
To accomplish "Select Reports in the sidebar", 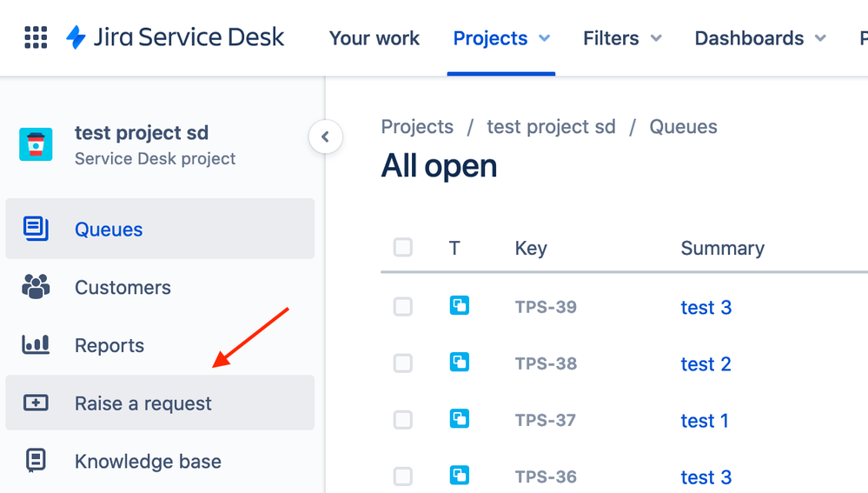I will pos(160,345).
